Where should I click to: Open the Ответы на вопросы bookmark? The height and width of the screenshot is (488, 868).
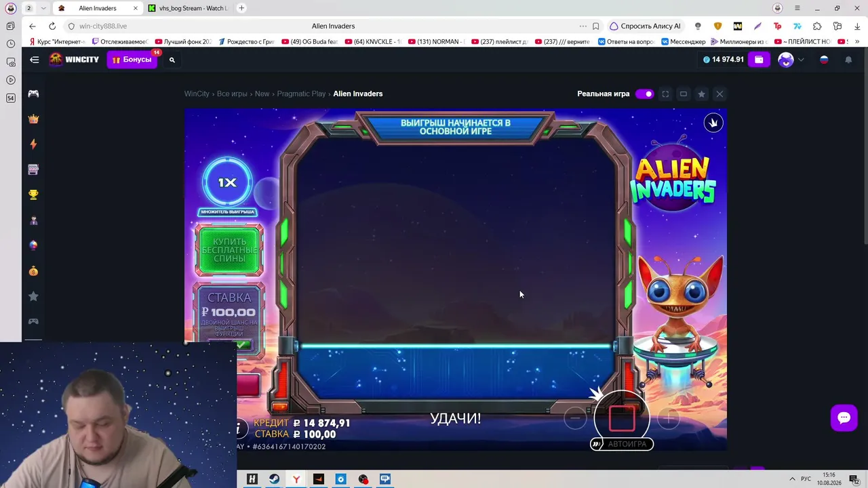point(626,42)
